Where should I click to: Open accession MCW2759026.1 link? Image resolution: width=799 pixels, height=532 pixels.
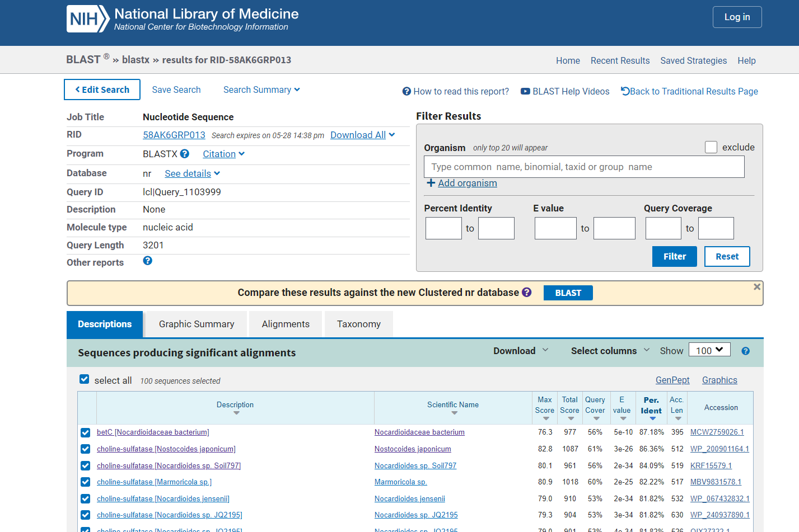[717, 432]
